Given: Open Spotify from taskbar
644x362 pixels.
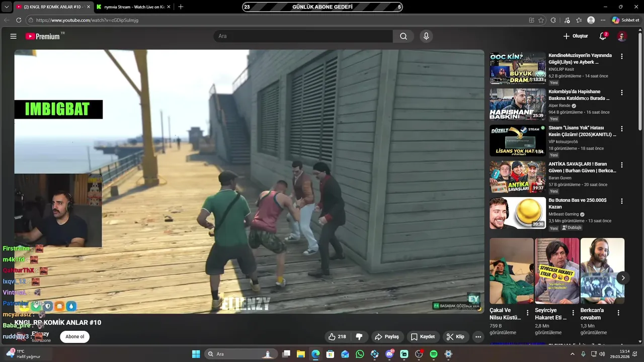Looking at the screenshot, I should 434,354.
